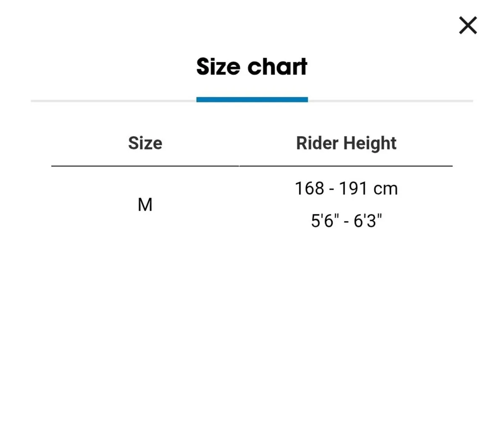This screenshot has width=504, height=426.
Task: Click the blue highlighted progress bar segment
Action: click(252, 99)
